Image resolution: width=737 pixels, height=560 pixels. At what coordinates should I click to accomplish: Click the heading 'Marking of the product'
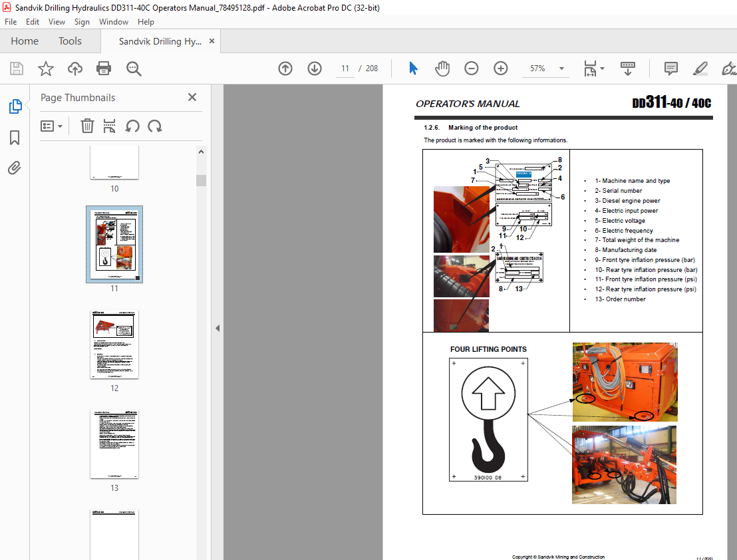click(x=483, y=127)
